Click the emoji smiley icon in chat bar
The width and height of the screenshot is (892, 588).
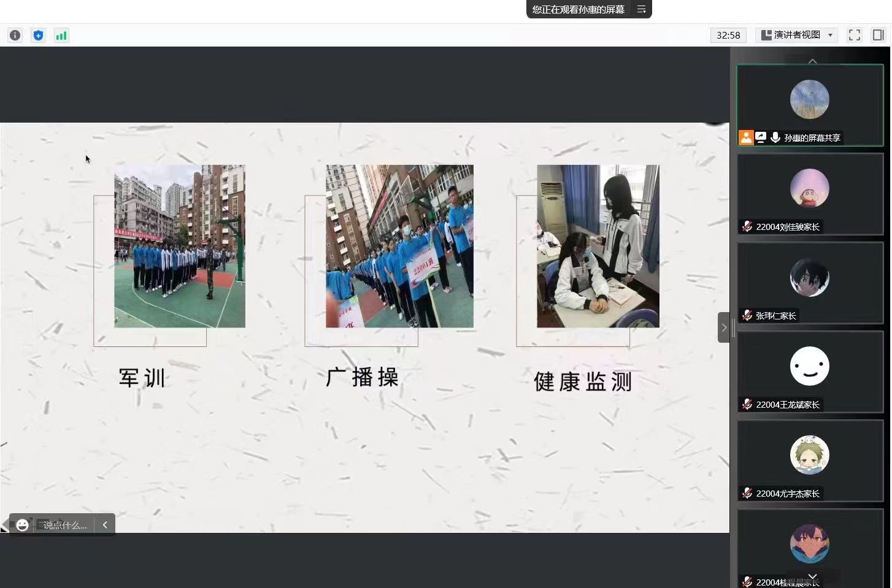[23, 525]
